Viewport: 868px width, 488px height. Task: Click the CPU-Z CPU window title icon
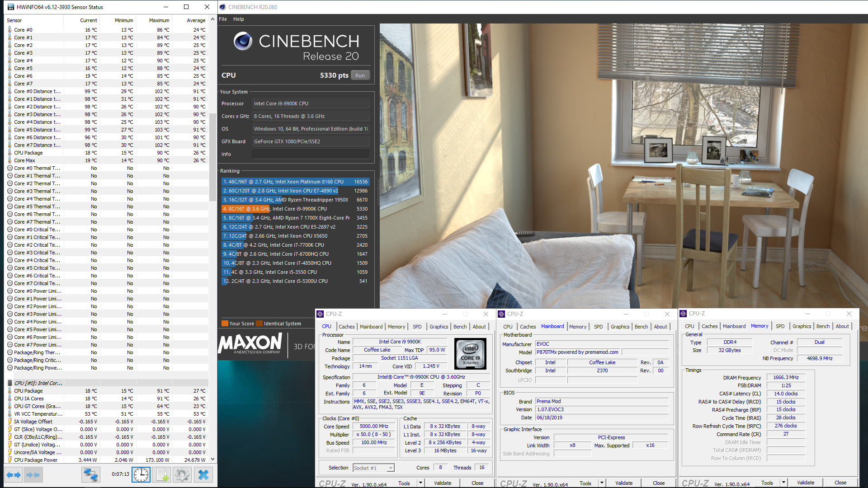[320, 314]
